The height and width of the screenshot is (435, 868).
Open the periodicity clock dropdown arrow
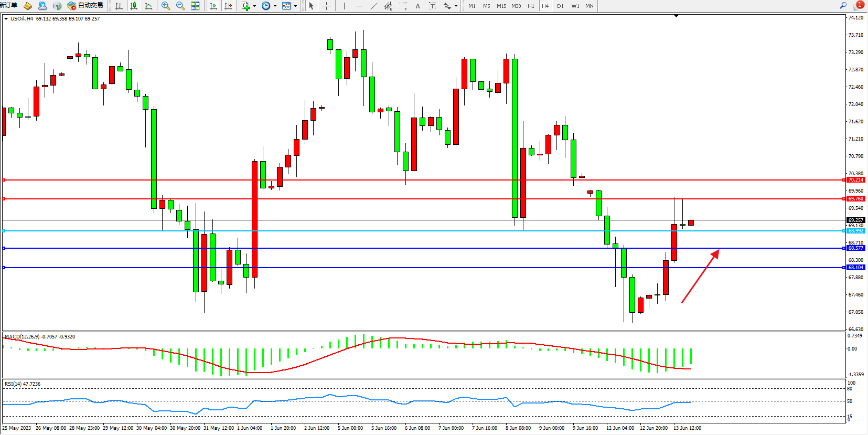(275, 6)
